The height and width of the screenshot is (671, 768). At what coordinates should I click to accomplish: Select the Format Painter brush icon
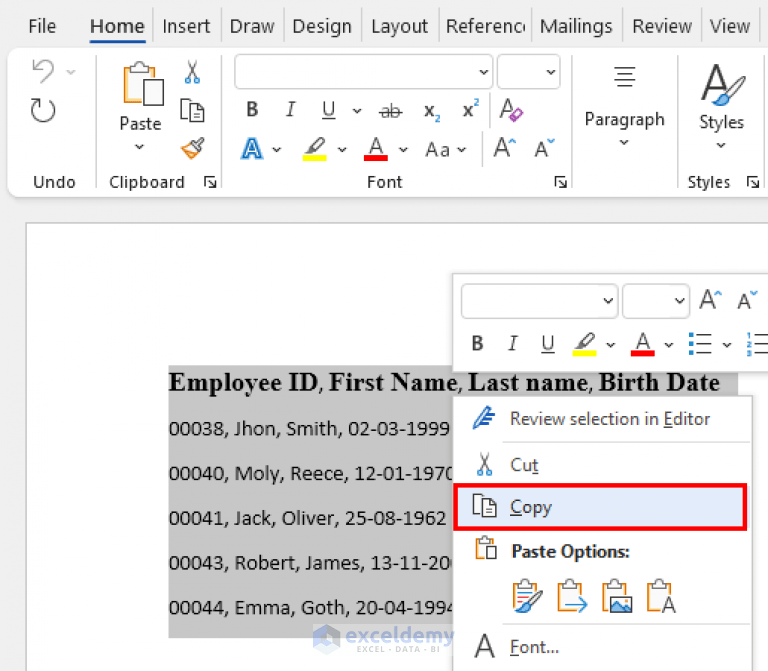pos(192,148)
